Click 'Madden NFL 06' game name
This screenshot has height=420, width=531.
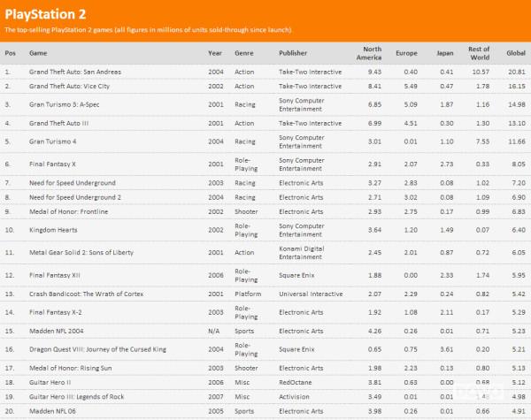tap(52, 411)
